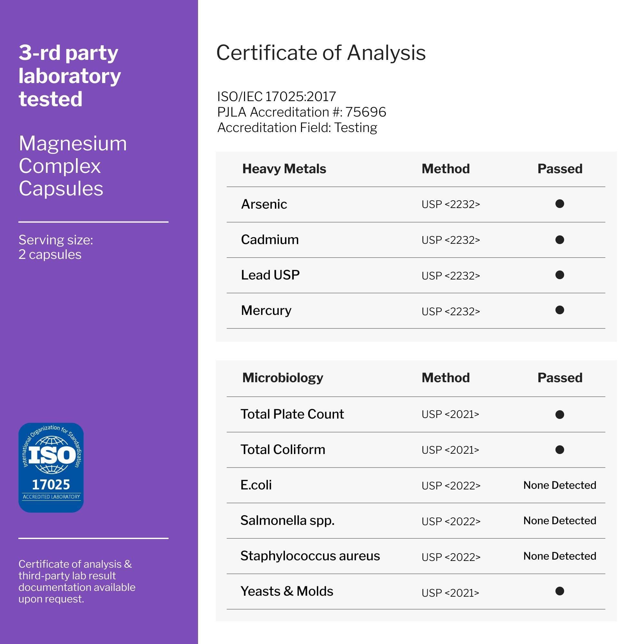Click the Yeasts & Molds passed dot
The width and height of the screenshot is (644, 644).
click(x=560, y=591)
